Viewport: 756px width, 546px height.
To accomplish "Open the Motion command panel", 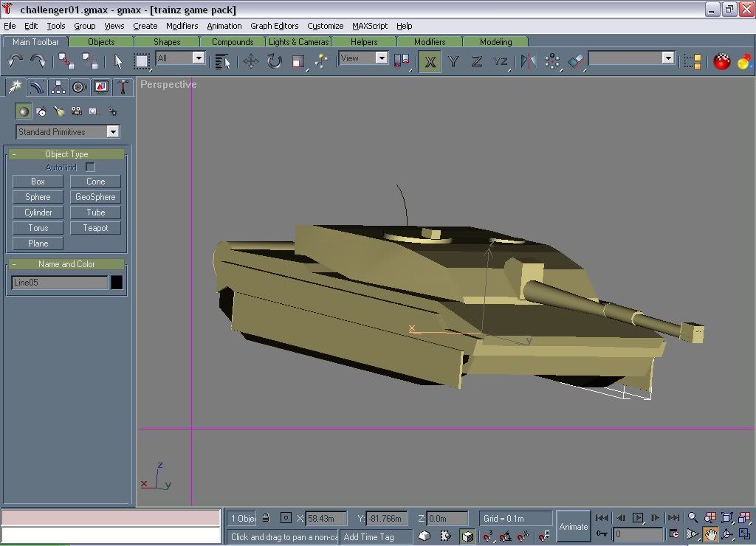I will (x=79, y=87).
